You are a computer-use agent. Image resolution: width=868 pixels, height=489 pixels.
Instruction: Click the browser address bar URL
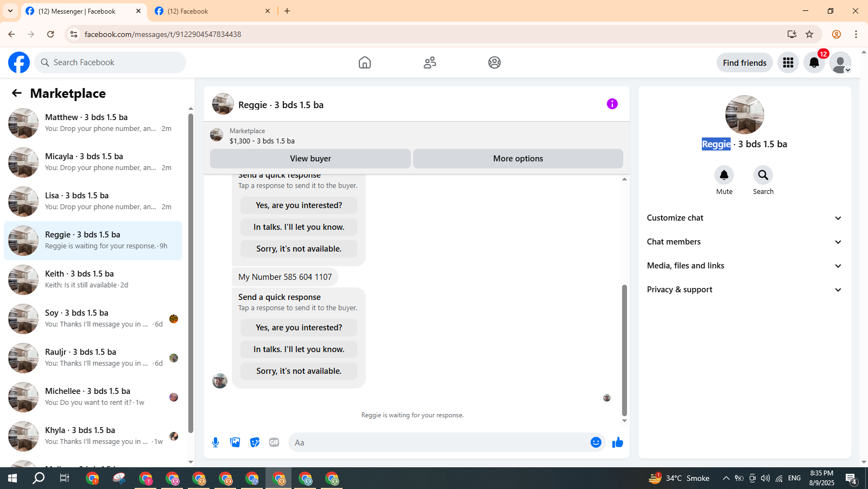click(x=163, y=34)
